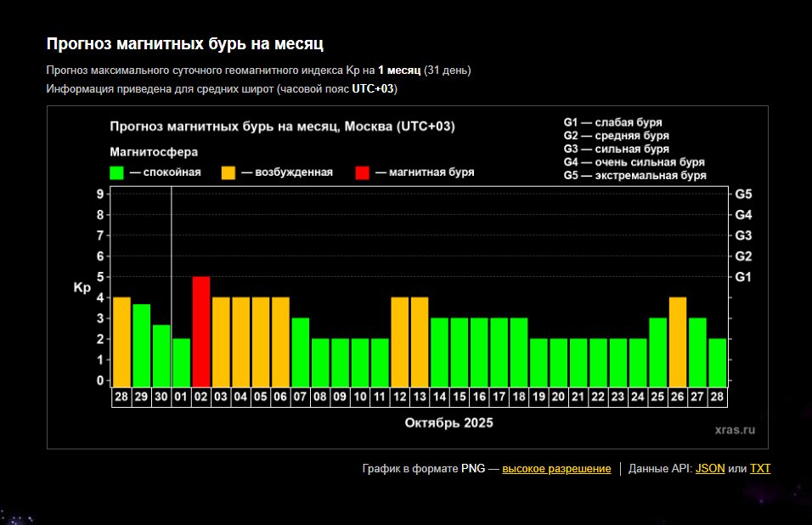This screenshot has width=812, height=525.
Task: Click the green спокойная legend swatch
Action: coord(117,173)
